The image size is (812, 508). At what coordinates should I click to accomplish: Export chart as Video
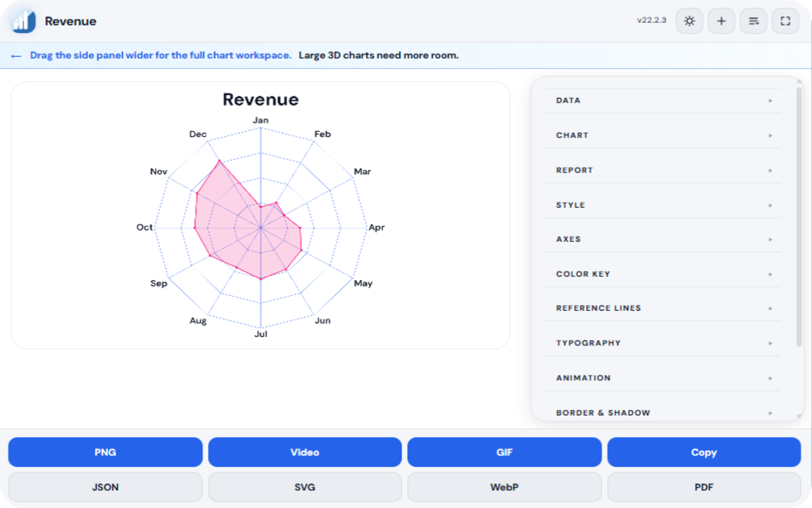click(x=305, y=452)
